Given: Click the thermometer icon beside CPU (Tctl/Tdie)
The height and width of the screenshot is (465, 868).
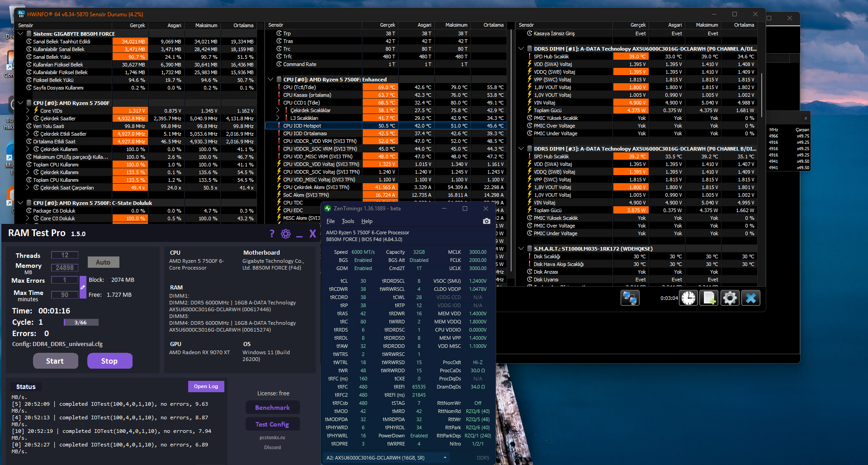Looking at the screenshot, I should 279,87.
